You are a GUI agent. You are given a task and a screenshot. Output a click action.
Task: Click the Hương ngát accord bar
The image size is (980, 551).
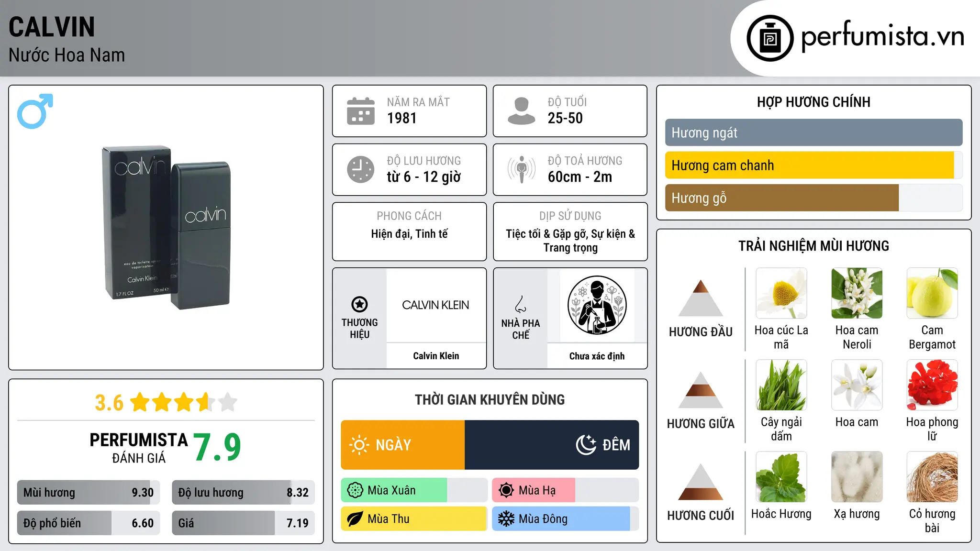coord(813,132)
